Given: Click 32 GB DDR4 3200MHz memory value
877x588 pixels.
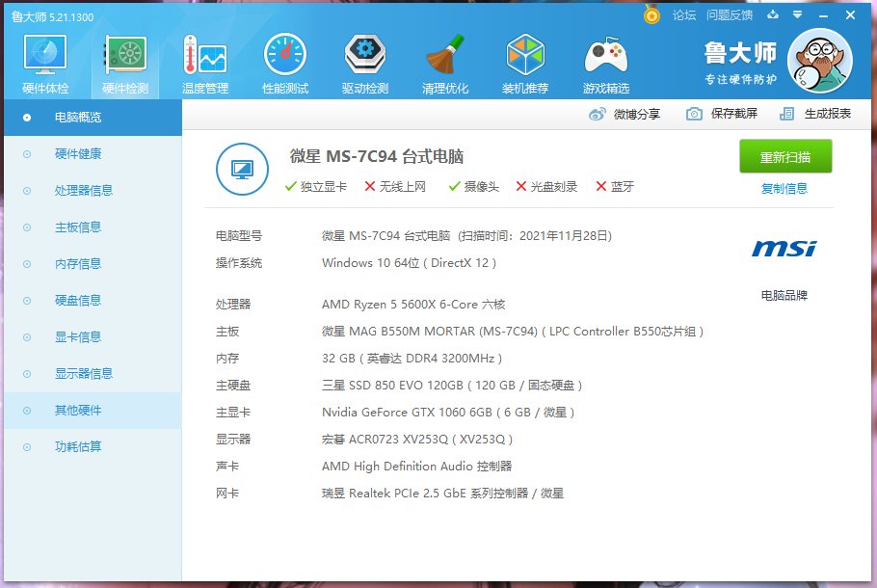Looking at the screenshot, I should [x=412, y=358].
